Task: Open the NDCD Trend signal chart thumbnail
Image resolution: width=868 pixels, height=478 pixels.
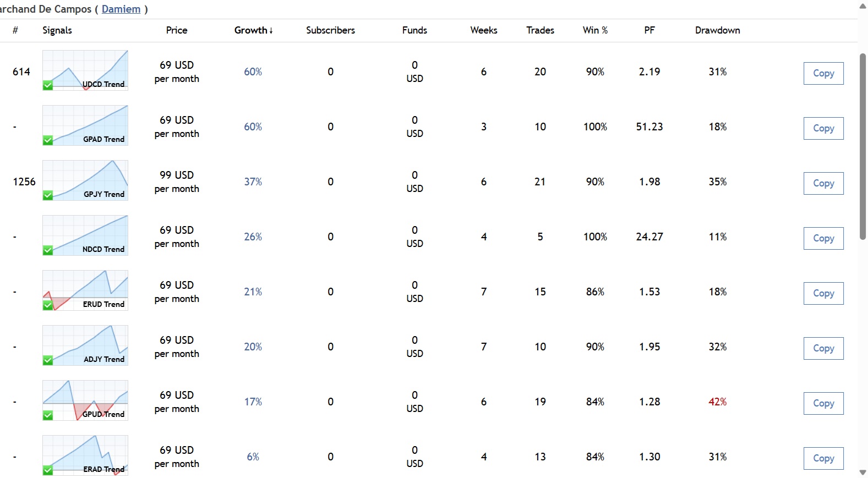Action: 85,235
